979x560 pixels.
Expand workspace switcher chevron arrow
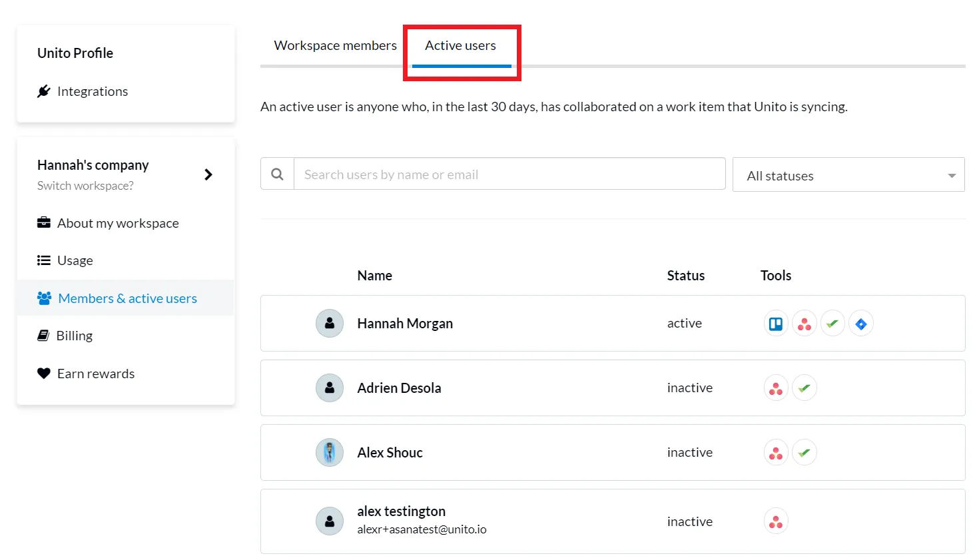pyautogui.click(x=208, y=174)
